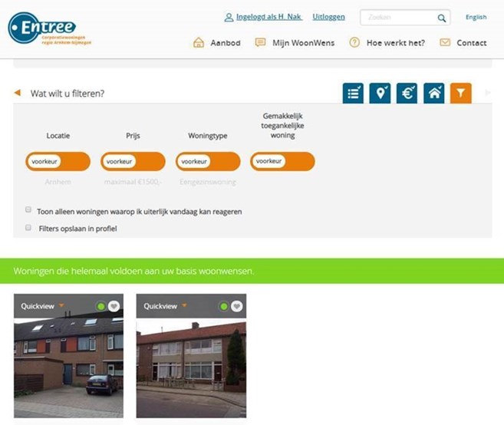Favorite the first house with heart icon

pos(114,306)
